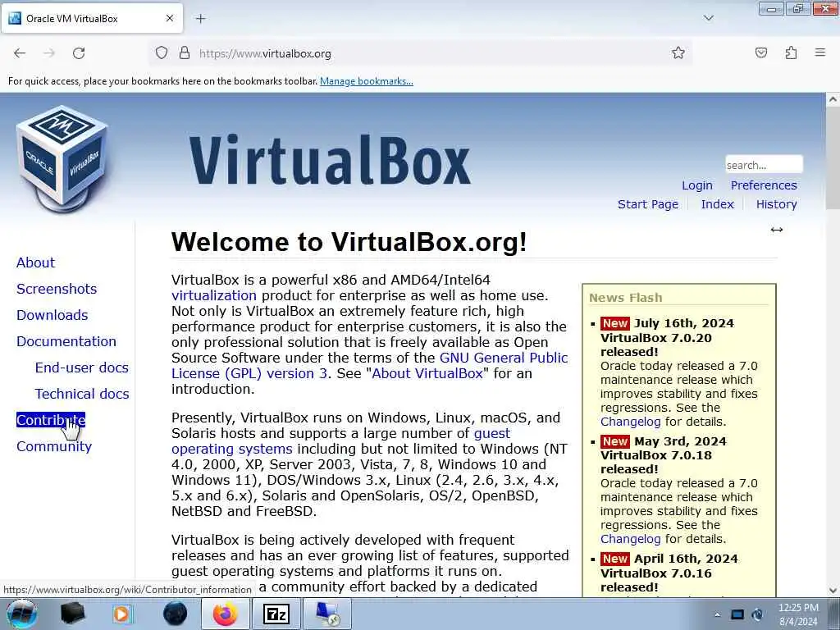The image size is (840, 630).
Task: Go to Start Page link
Action: (x=648, y=204)
